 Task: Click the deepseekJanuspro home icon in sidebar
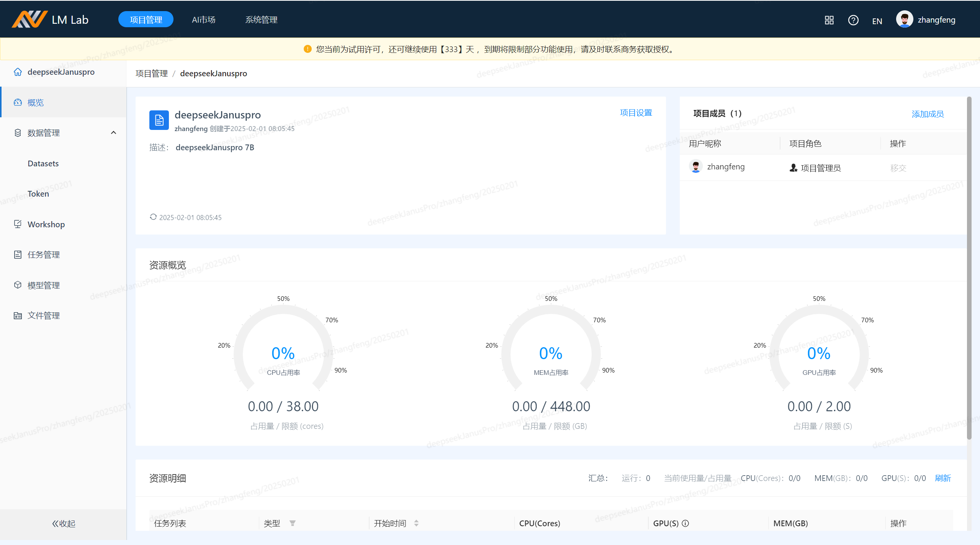[18, 72]
